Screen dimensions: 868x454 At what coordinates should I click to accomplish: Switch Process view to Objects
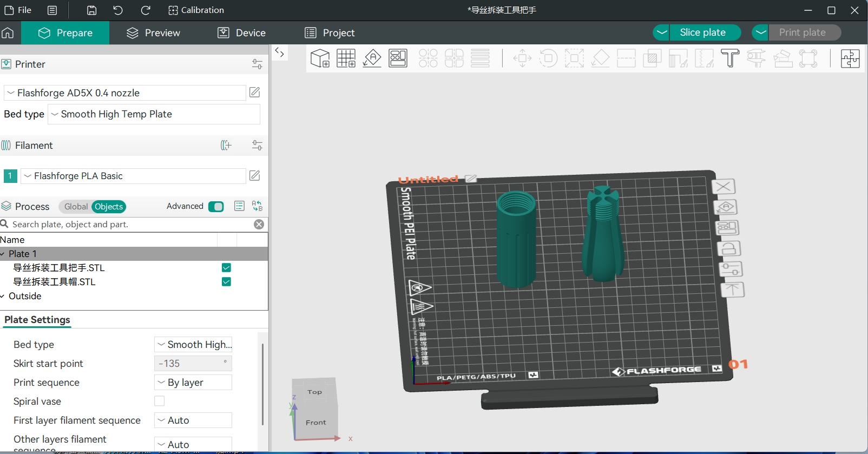(109, 206)
